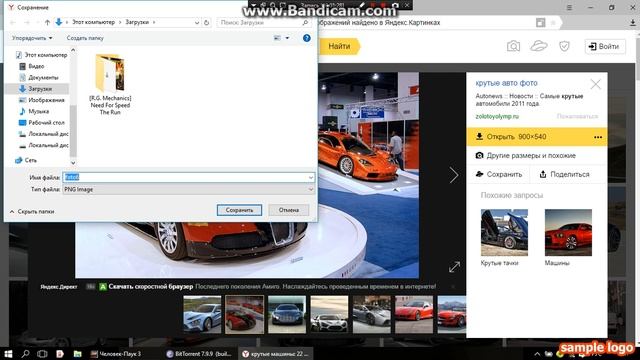640x360 pixels.
Task: Click the cloud icon in Yandex header
Action: point(539,46)
